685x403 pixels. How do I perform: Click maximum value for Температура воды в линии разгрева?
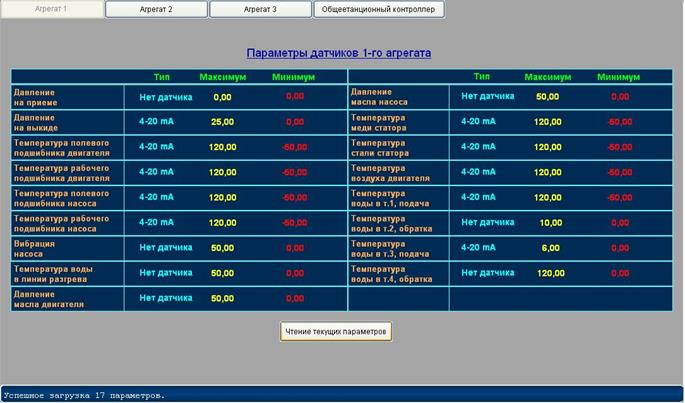tap(222, 273)
